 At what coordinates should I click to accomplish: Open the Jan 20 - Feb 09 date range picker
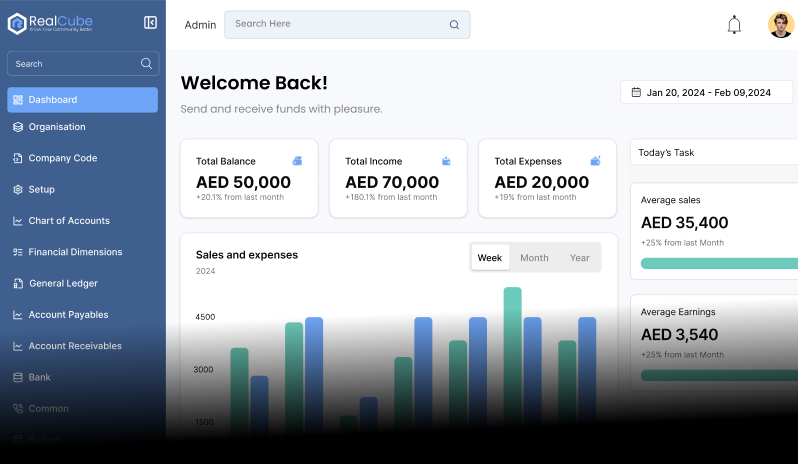click(x=706, y=92)
